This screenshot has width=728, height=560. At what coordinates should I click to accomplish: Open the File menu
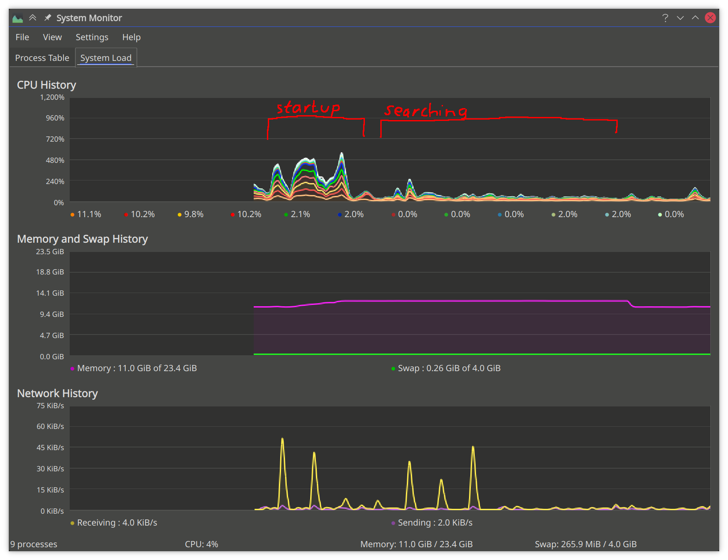tap(22, 37)
